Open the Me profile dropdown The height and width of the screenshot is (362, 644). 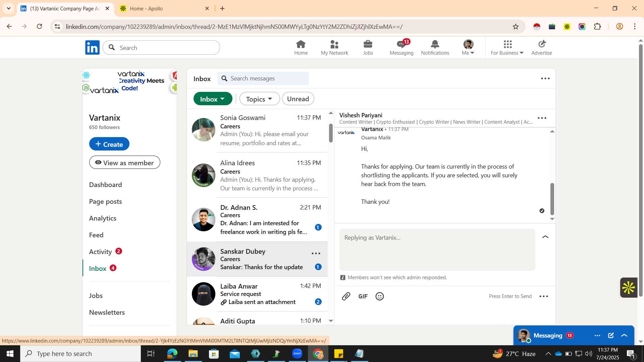pyautogui.click(x=468, y=48)
